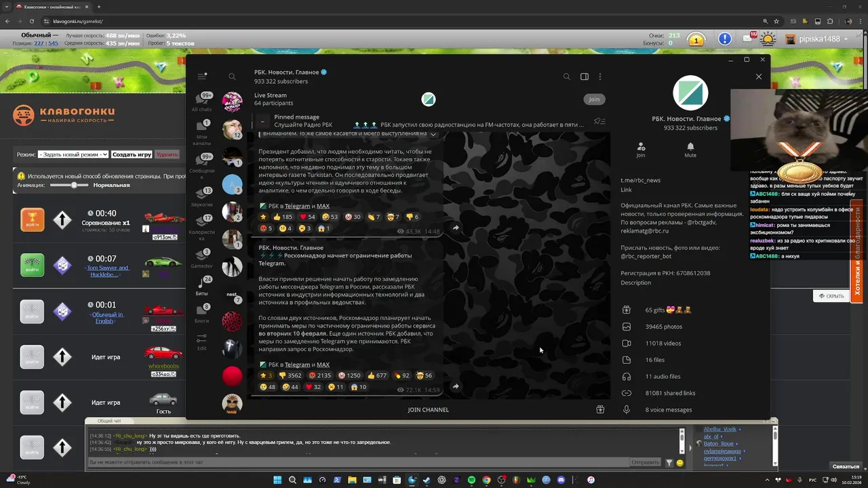Join the green Tom Sawyer race
Screen dimensions: 868x488
pos(32,265)
